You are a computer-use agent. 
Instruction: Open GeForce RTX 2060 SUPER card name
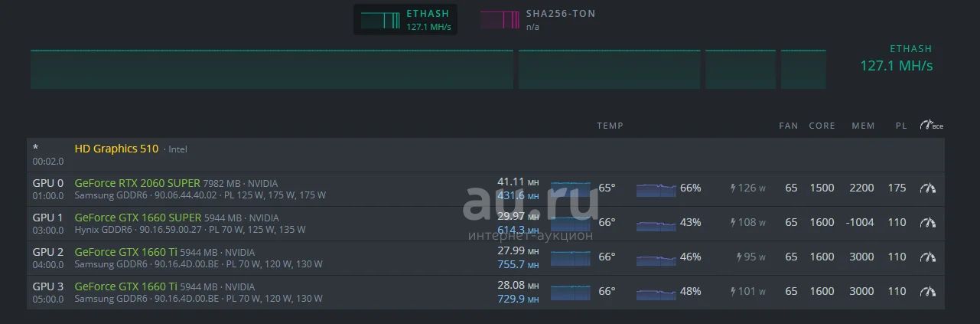pyautogui.click(x=137, y=183)
